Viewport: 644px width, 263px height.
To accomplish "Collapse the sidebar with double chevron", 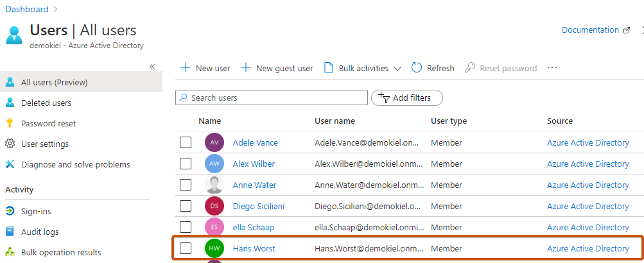I will pos(152,67).
